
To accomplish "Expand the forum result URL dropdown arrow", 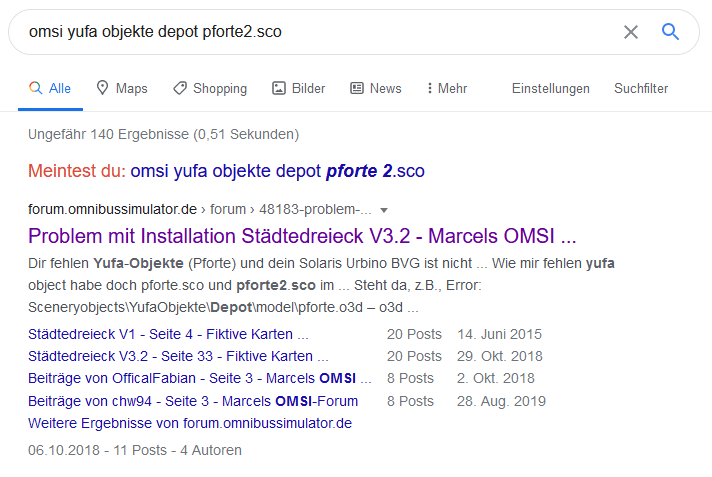I will (383, 211).
